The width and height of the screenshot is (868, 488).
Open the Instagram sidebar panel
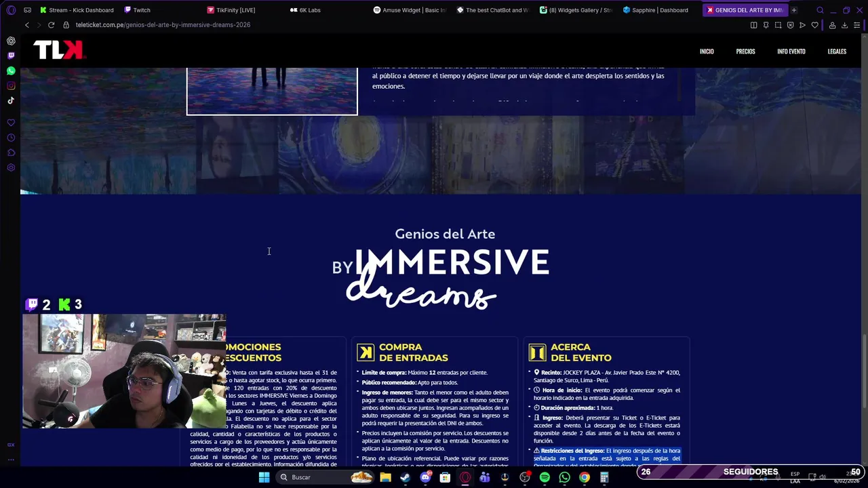pyautogui.click(x=11, y=85)
